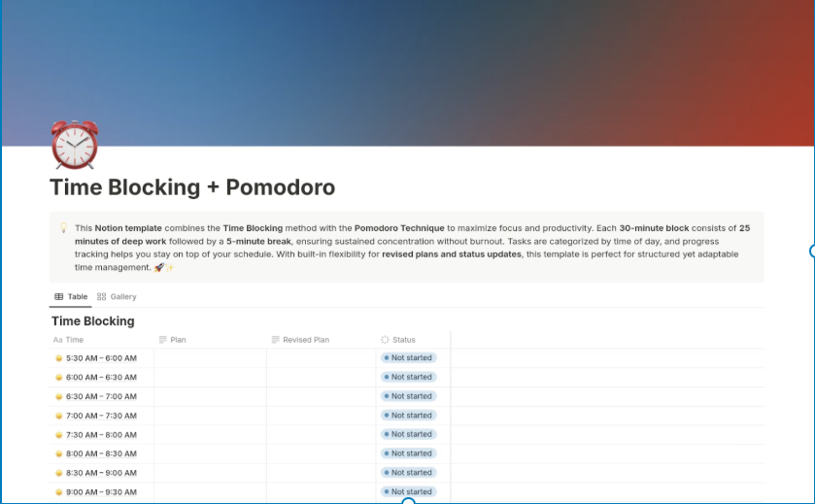
Task: Open the 8:30 AM – 9:00 AM row
Action: [101, 473]
